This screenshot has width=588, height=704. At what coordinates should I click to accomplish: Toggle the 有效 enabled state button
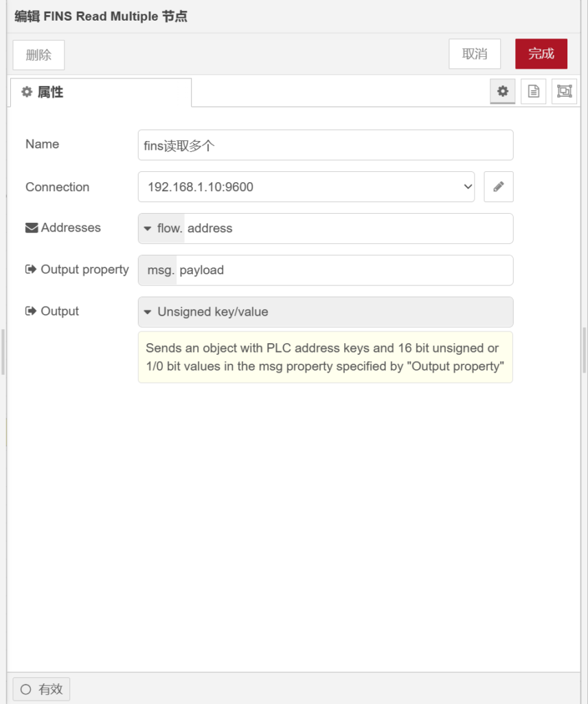click(41, 689)
